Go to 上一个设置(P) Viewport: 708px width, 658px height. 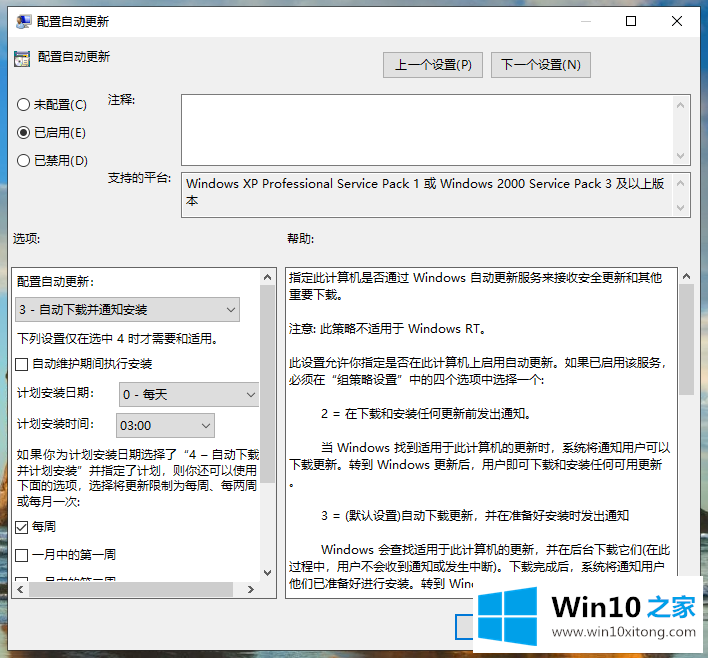(x=433, y=65)
